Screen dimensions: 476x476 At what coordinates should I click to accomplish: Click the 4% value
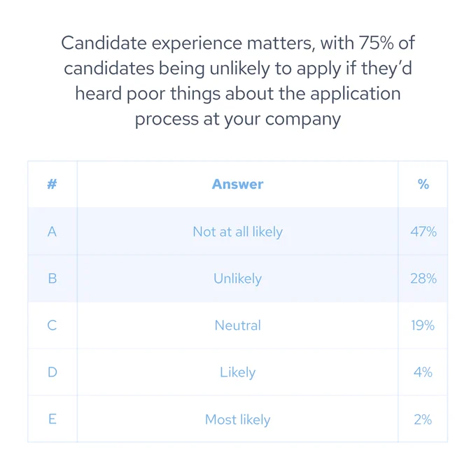coord(423,372)
